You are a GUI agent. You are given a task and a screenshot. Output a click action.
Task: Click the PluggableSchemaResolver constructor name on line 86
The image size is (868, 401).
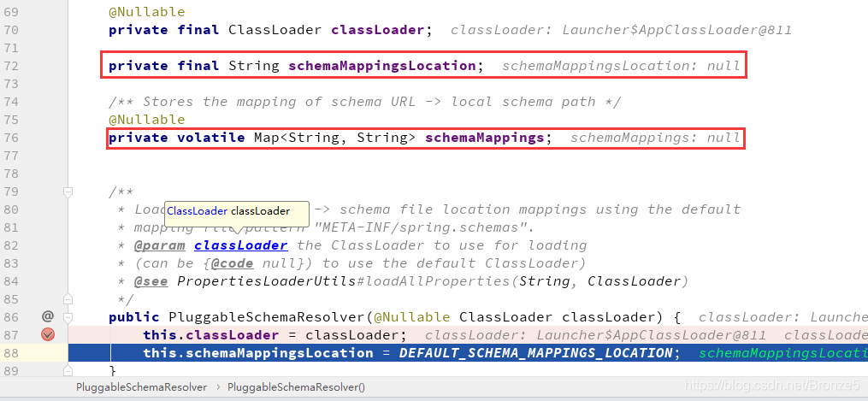[x=267, y=317]
